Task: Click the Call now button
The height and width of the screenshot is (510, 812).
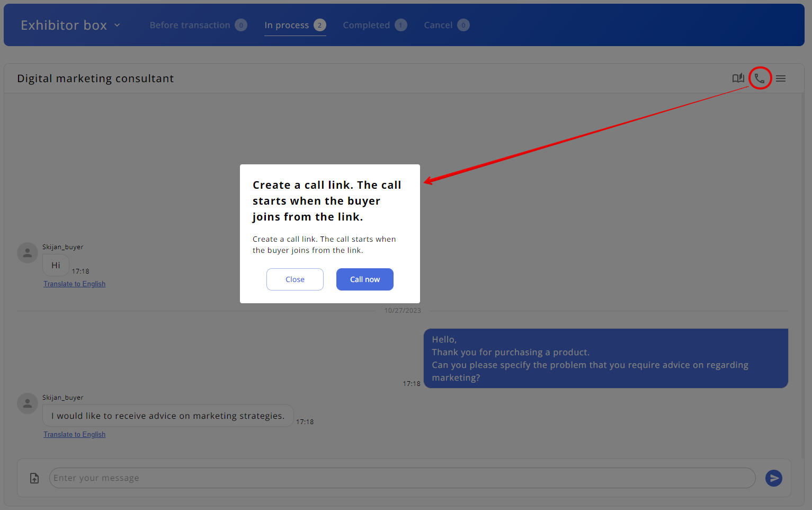Action: pyautogui.click(x=365, y=279)
